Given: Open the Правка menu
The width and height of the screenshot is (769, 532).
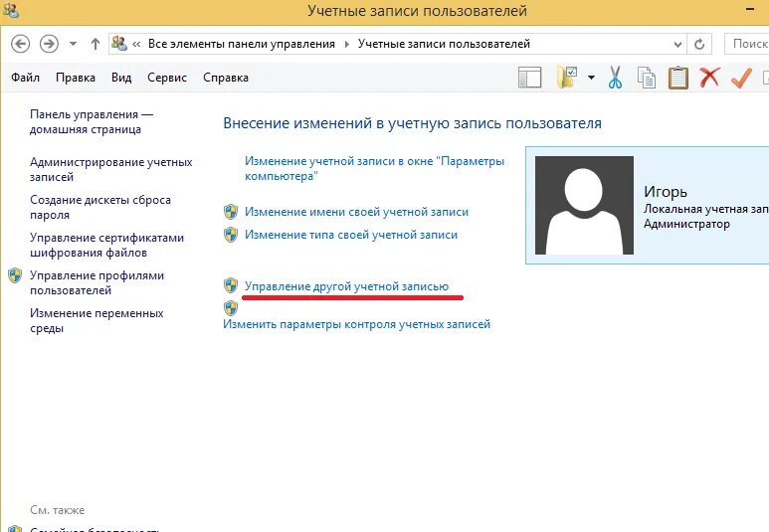Looking at the screenshot, I should [x=76, y=78].
